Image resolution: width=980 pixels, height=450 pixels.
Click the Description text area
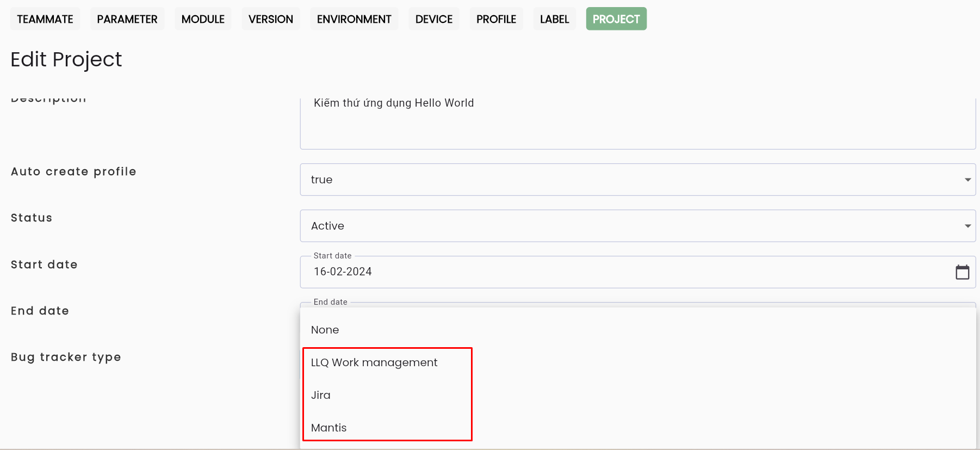[638, 124]
